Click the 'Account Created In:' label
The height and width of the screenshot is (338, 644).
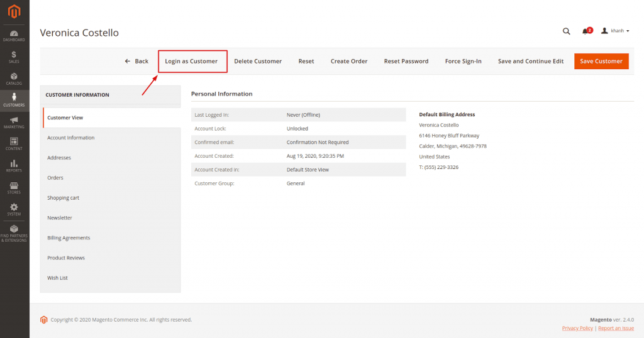(217, 170)
